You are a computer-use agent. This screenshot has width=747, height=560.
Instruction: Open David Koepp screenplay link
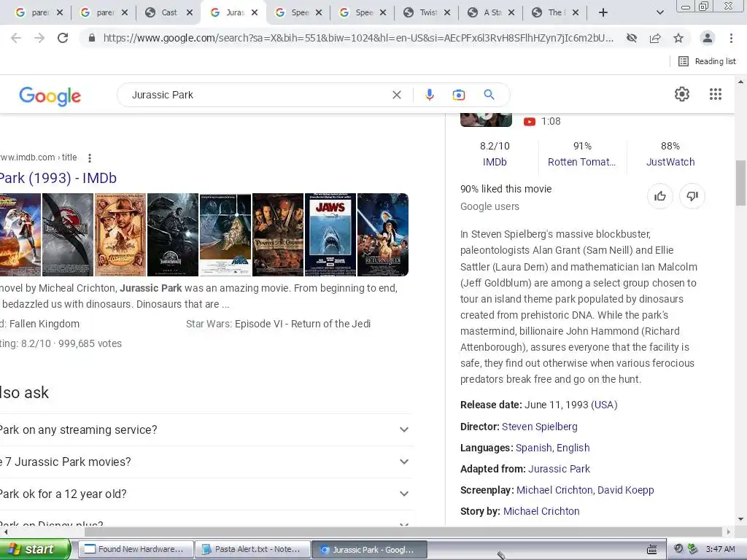[x=625, y=490]
